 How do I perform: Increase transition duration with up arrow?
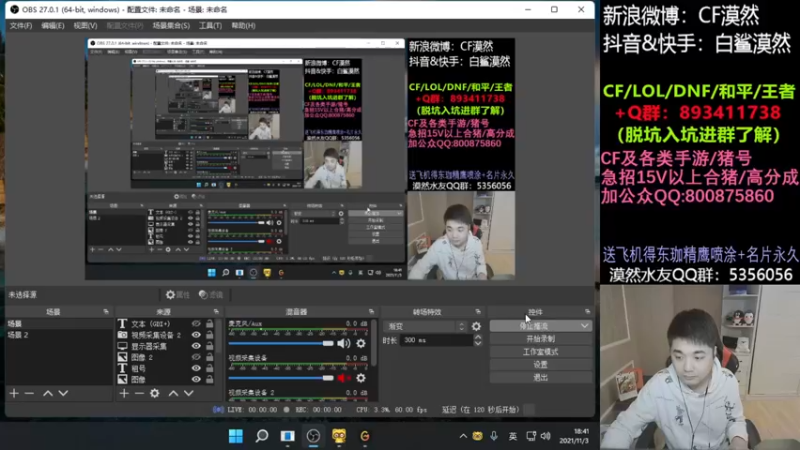click(x=478, y=337)
